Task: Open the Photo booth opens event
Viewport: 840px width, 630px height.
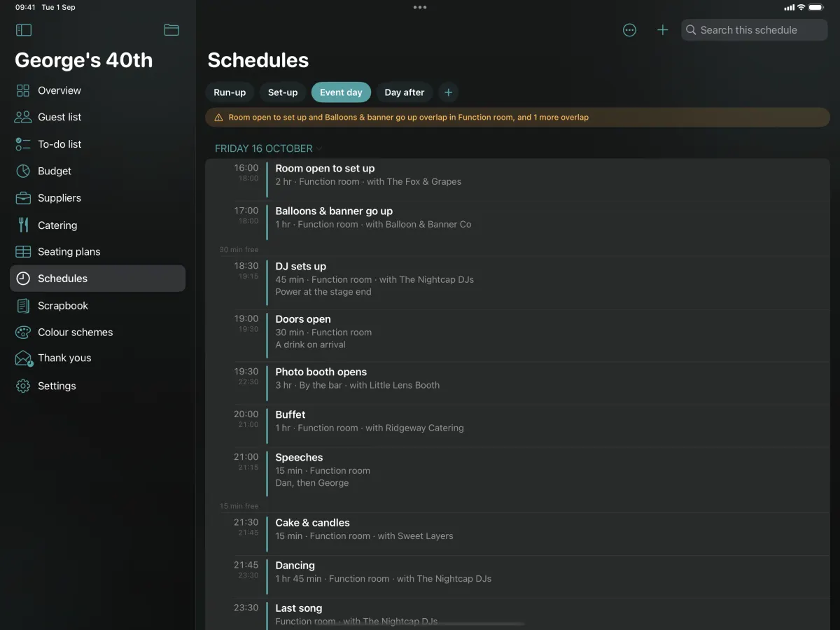Action: (x=517, y=383)
